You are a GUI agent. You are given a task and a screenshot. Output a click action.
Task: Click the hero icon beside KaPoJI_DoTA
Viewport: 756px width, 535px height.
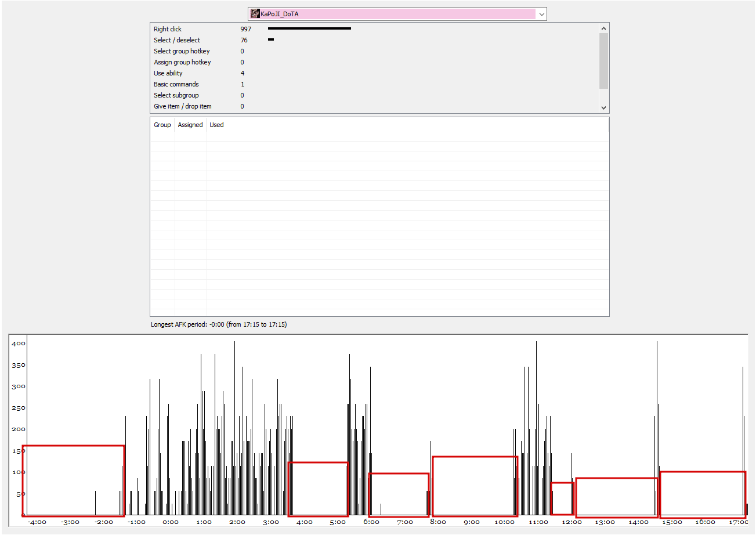pos(255,14)
